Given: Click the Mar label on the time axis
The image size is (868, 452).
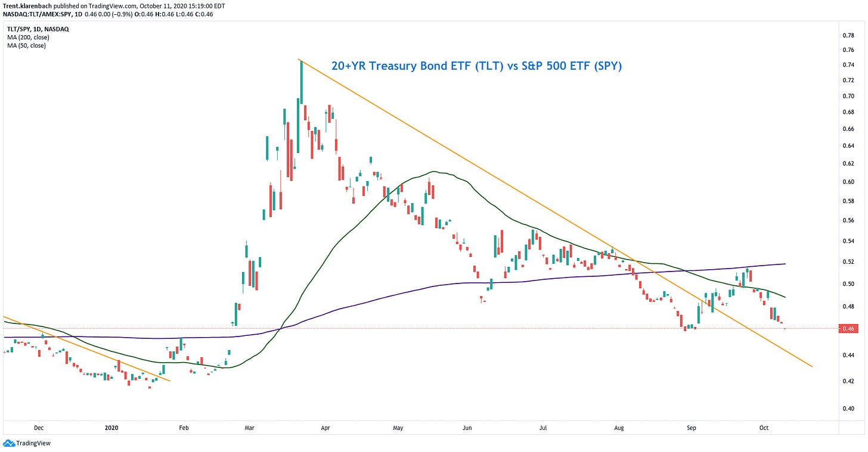Looking at the screenshot, I should [250, 427].
